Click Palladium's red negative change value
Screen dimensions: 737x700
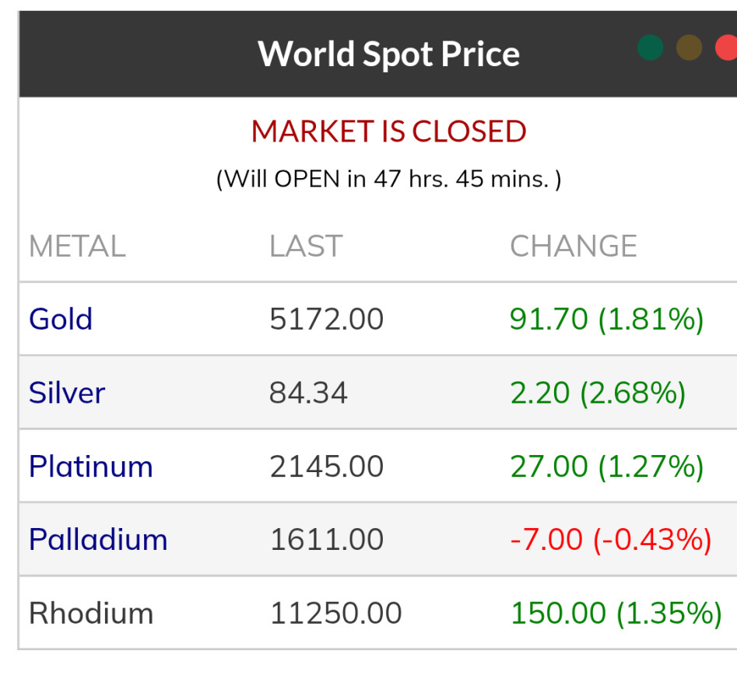click(611, 540)
